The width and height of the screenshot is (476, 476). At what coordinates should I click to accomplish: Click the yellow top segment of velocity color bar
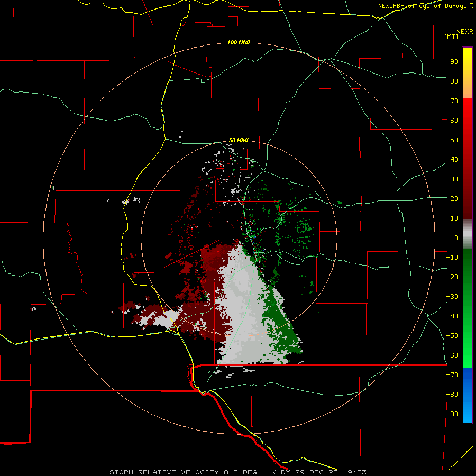(467, 73)
